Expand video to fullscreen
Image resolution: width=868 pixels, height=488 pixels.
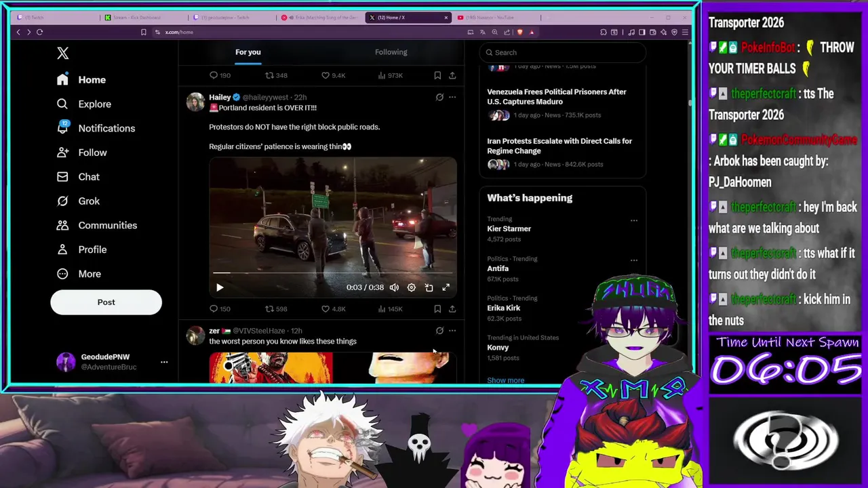(x=446, y=288)
